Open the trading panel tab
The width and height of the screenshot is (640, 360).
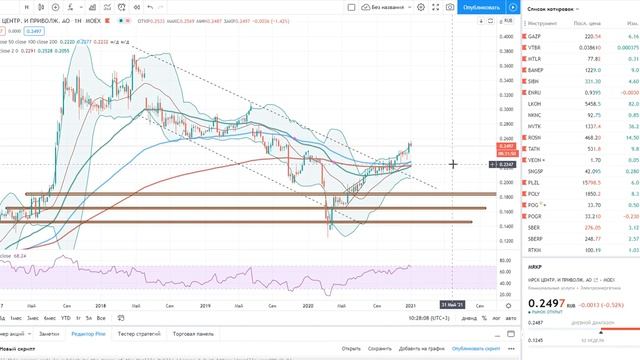coord(193,334)
